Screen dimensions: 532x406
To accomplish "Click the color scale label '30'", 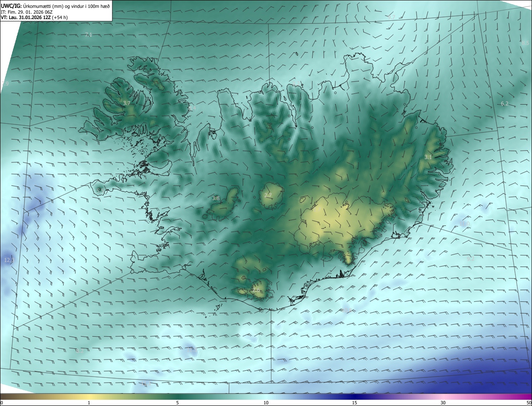I will click(x=443, y=403).
